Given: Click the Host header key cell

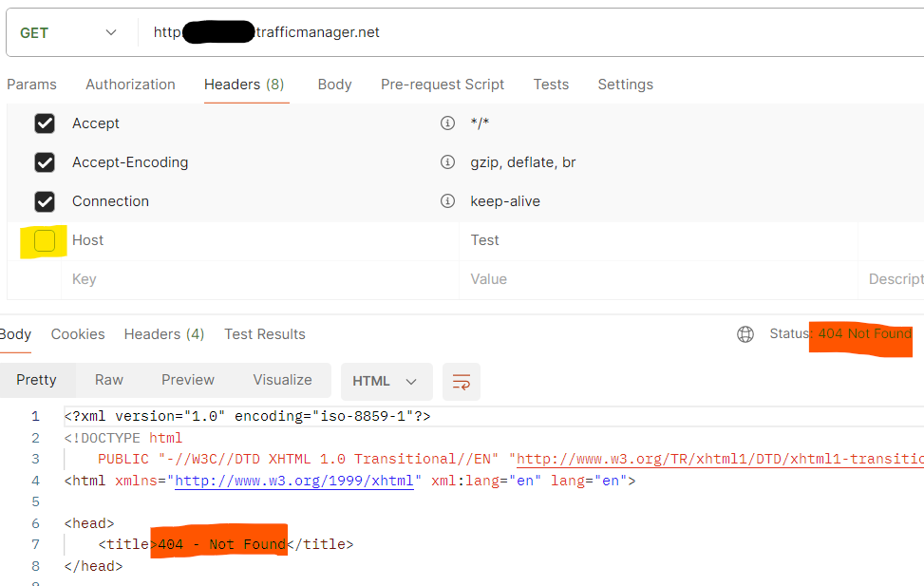Looking at the screenshot, I should coord(260,240).
